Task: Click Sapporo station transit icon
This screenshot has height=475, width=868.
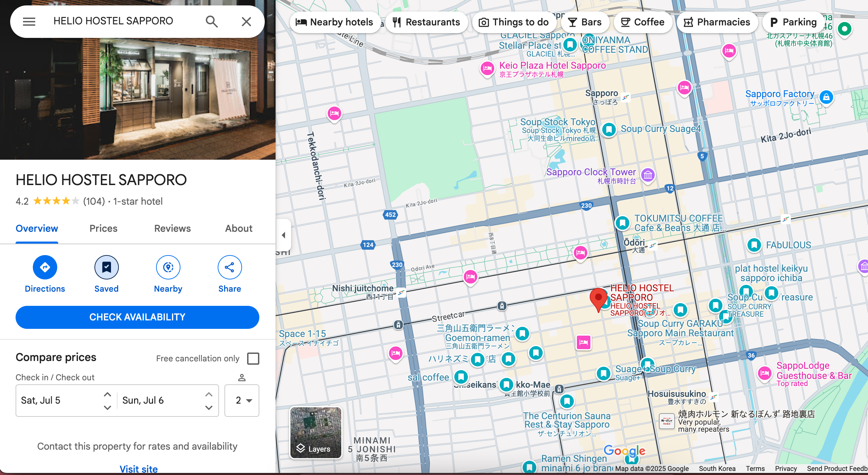Action: pos(625,97)
